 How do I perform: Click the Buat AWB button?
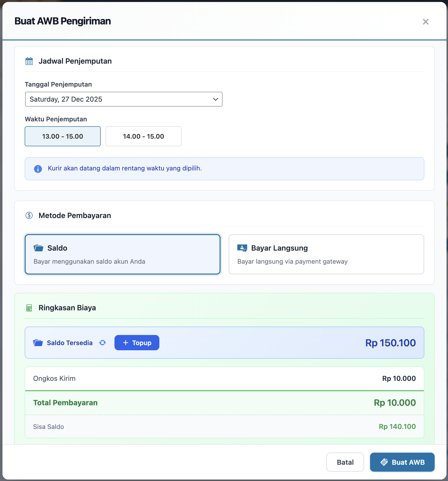(x=402, y=462)
